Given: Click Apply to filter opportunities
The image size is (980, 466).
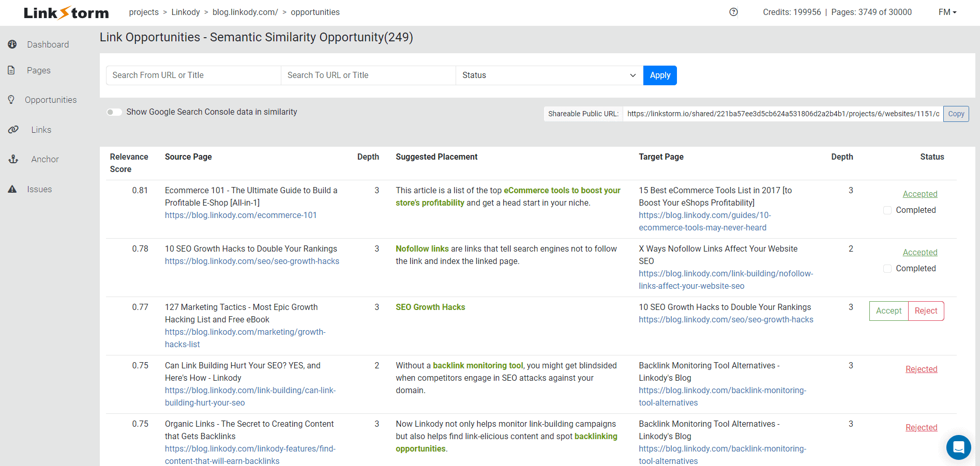Looking at the screenshot, I should coord(659,75).
